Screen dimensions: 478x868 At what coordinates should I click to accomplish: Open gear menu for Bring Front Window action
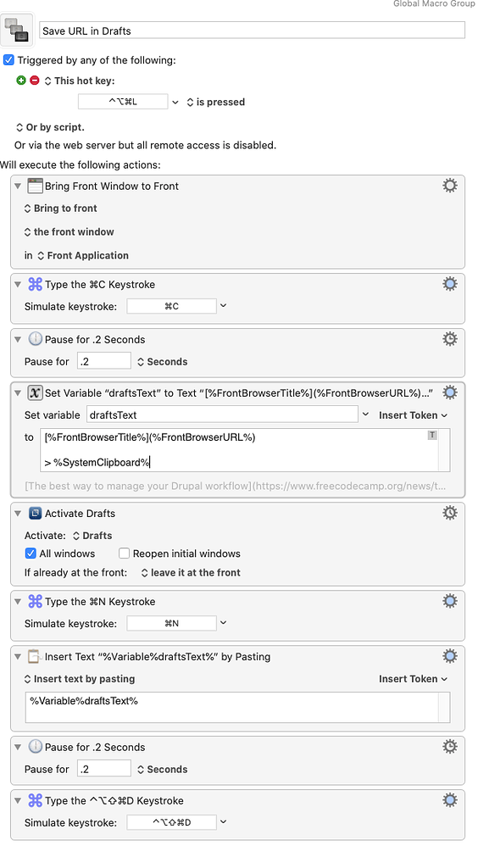(x=450, y=186)
